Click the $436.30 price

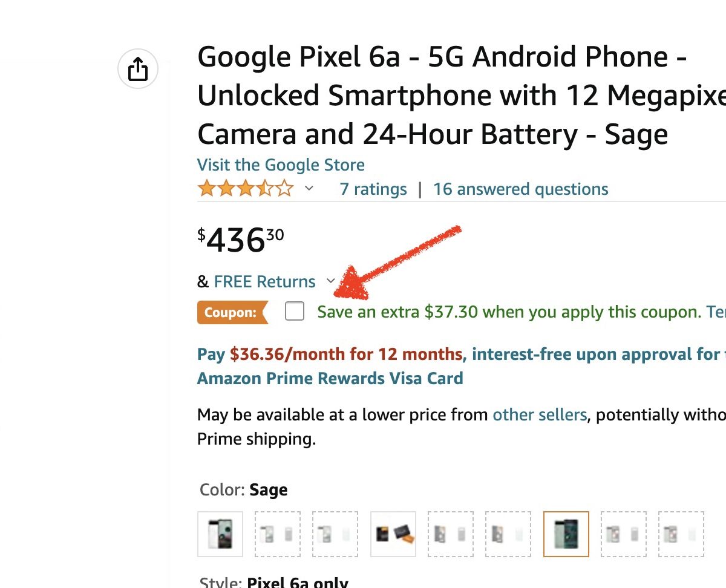tap(241, 240)
